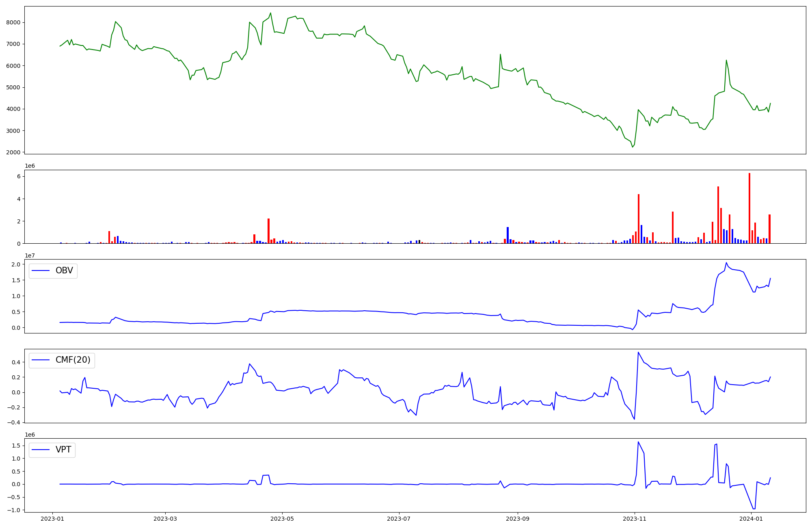Screen dimensions: 812x528
Task: Click the blue volume bar in late August 2023
Action: click(x=508, y=235)
